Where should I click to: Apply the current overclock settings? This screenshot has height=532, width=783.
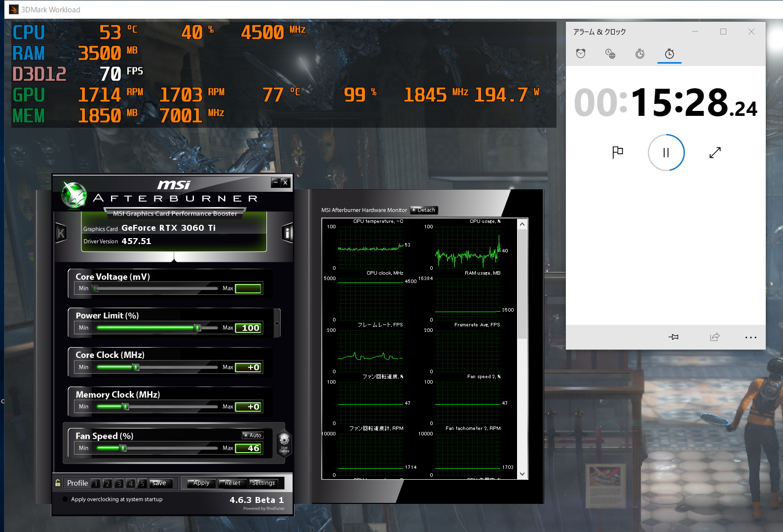click(201, 483)
